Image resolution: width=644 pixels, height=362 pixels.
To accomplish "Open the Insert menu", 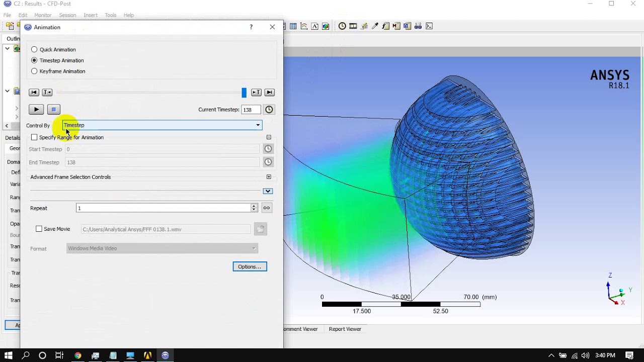I will [91, 15].
